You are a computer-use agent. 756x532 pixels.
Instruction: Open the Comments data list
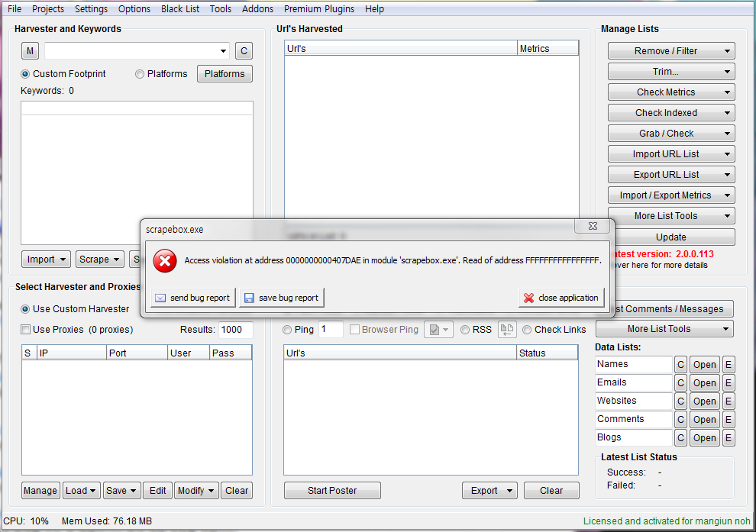704,420
